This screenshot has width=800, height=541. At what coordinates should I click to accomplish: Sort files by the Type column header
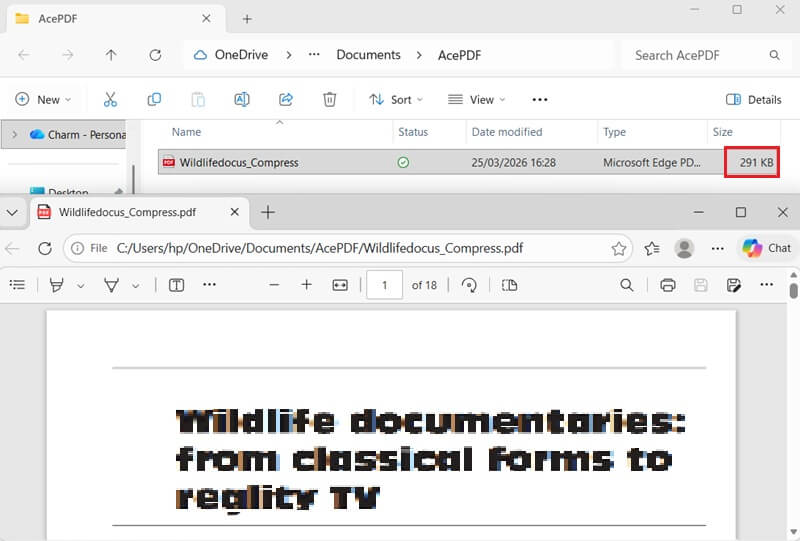614,132
